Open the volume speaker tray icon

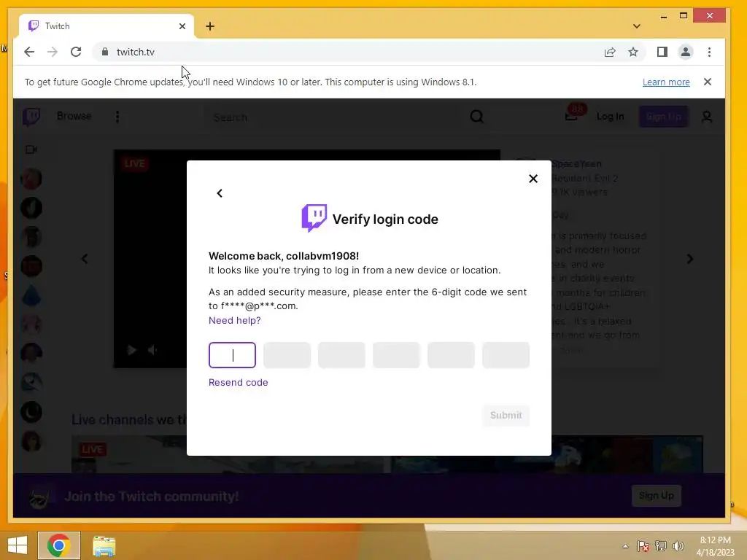tap(678, 546)
